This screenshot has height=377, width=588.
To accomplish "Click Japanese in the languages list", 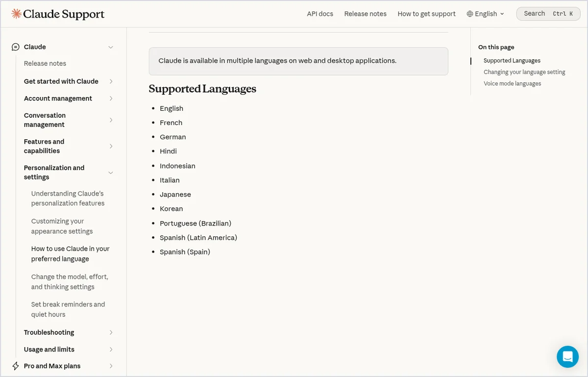I will [175, 195].
